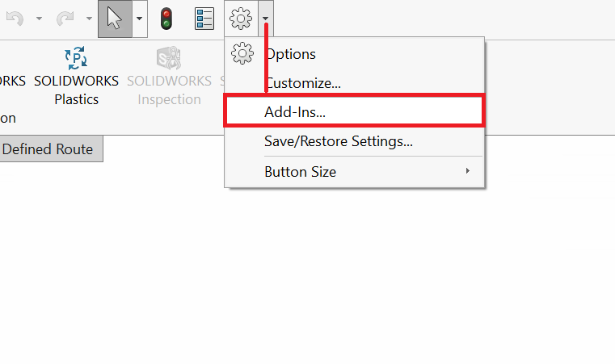
Task: Select the Customize... menu entry
Action: pyautogui.click(x=302, y=82)
